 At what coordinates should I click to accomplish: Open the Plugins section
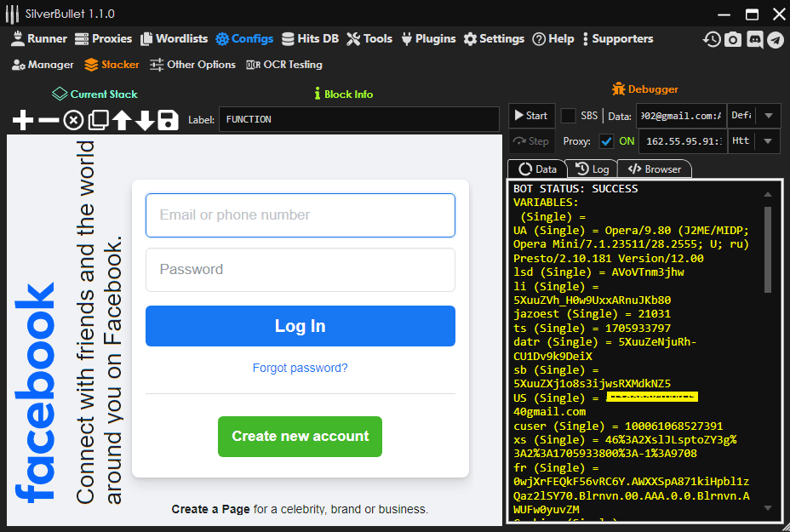428,39
